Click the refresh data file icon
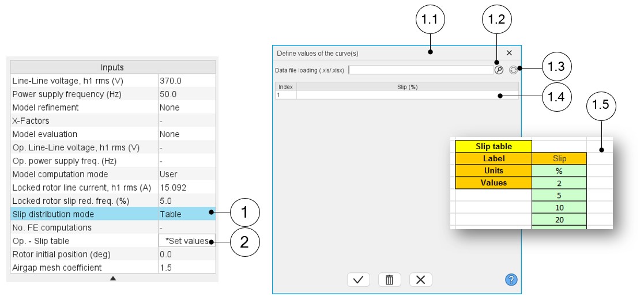The width and height of the screenshot is (644, 304). [513, 70]
